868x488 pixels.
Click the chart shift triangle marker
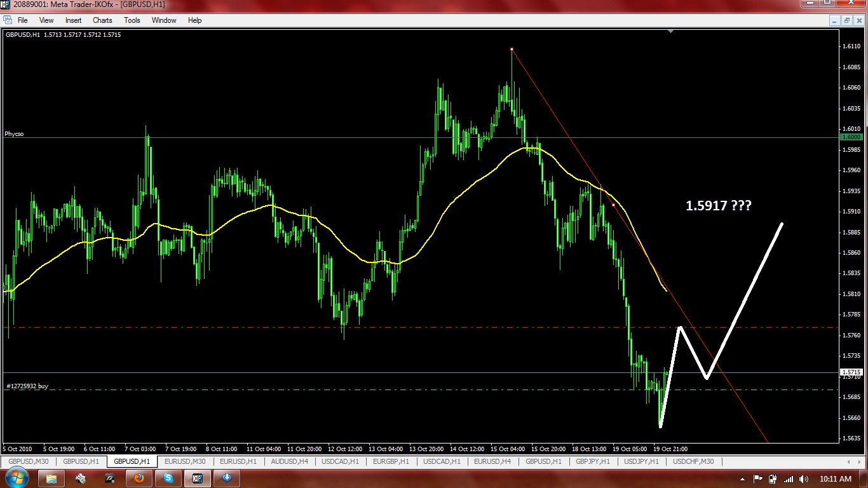point(672,31)
